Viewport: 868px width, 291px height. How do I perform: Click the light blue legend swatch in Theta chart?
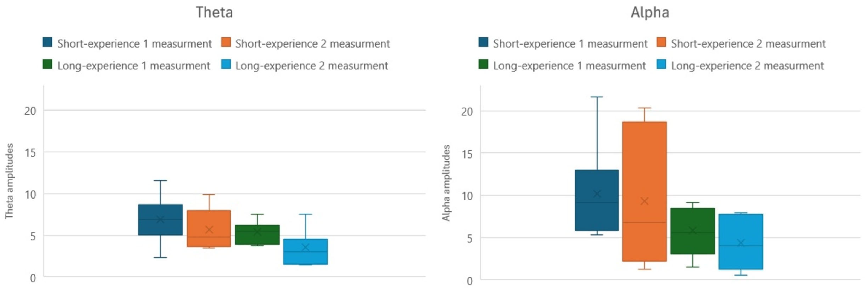click(226, 64)
